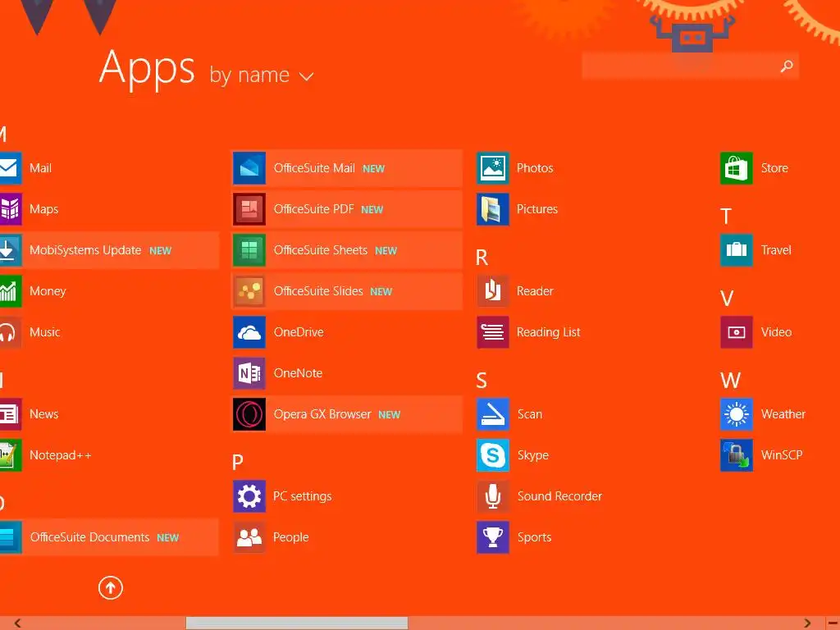Image resolution: width=840 pixels, height=630 pixels.
Task: Click the 'People' label
Action: (x=291, y=537)
